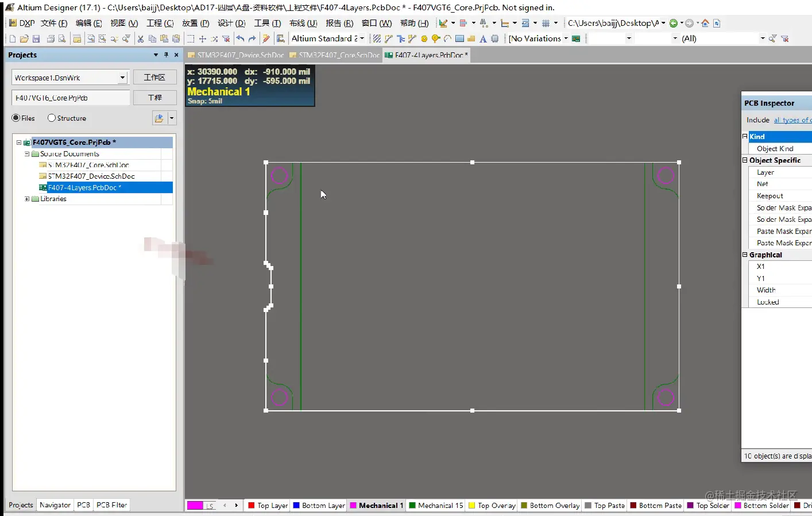Screen dimensions: 812x516
Task: Open an existing document with the folder icon
Action: 24,38
